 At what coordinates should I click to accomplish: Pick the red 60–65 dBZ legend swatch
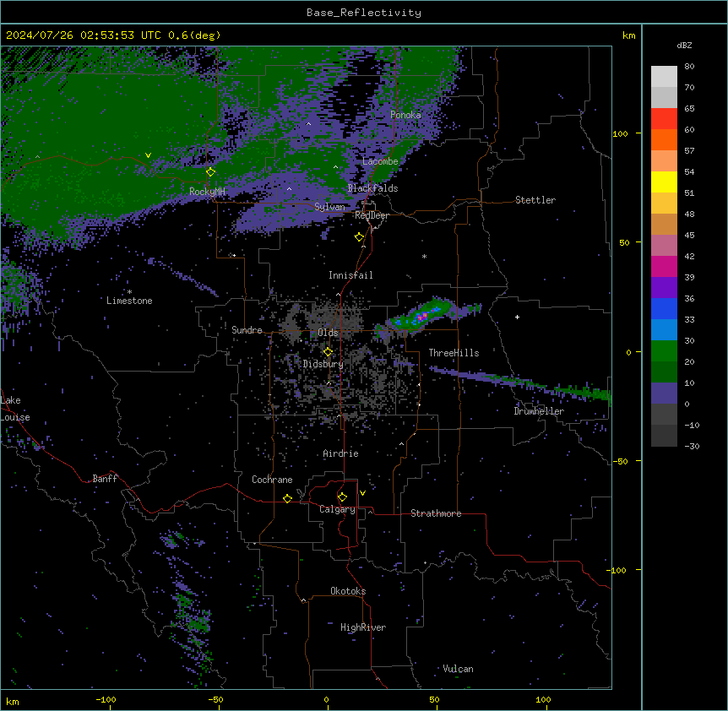coord(664,119)
